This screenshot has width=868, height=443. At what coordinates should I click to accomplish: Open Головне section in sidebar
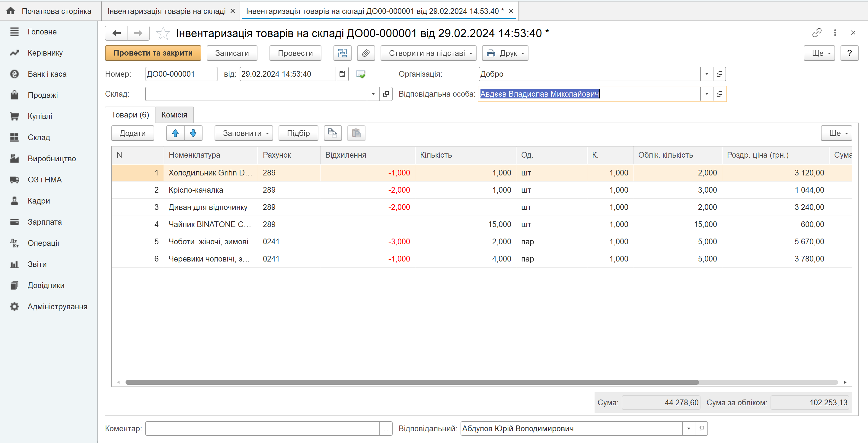coord(42,32)
